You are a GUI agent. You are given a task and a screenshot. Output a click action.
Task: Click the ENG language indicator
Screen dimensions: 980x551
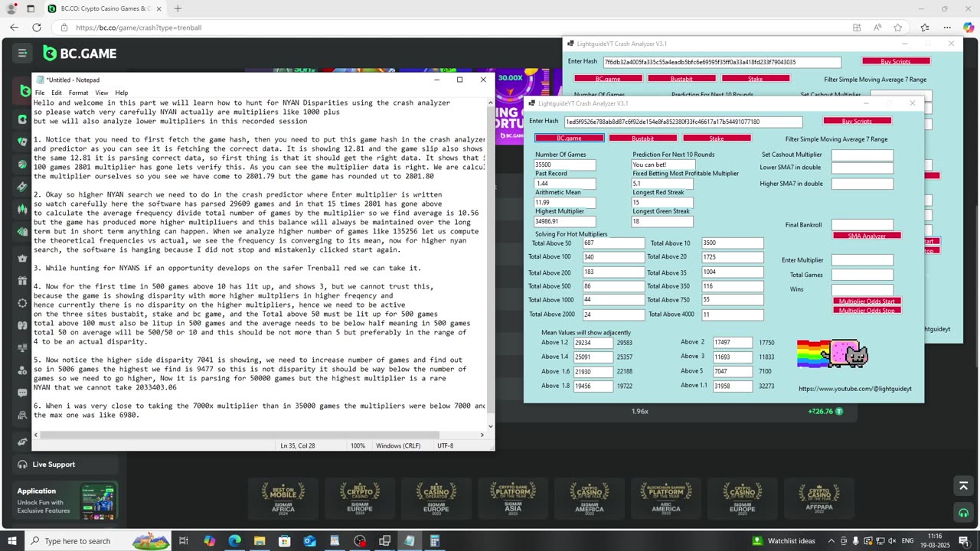[907, 541]
